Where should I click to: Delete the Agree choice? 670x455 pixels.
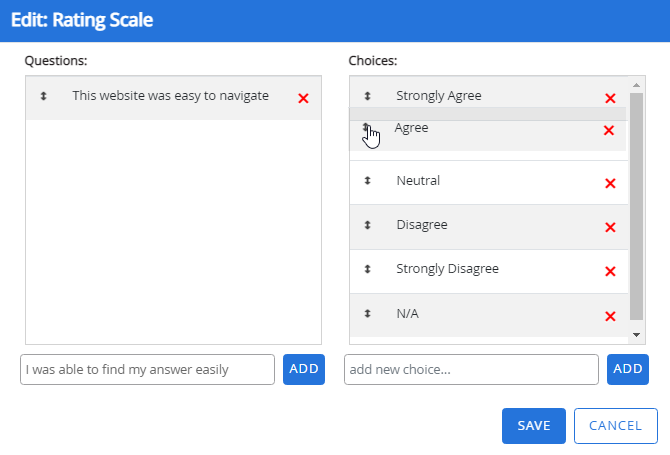608,131
